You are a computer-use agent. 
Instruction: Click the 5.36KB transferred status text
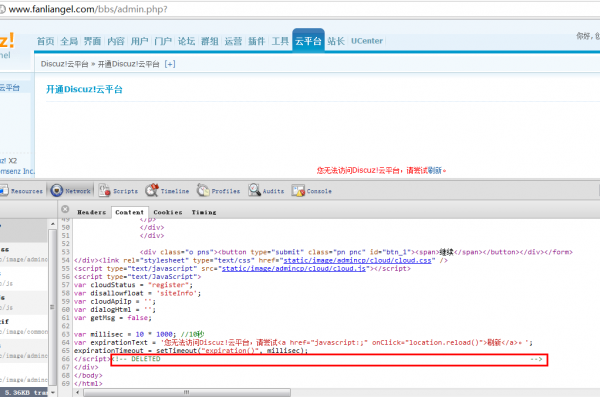26,392
